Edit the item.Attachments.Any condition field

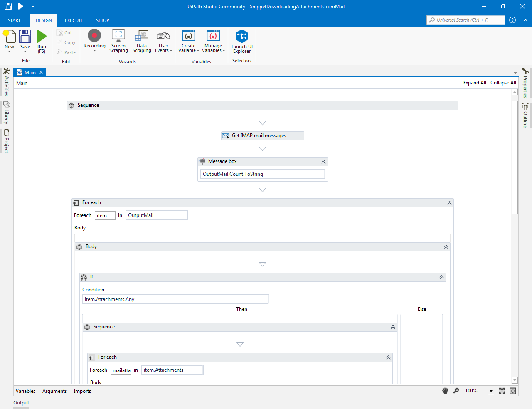(x=175, y=299)
